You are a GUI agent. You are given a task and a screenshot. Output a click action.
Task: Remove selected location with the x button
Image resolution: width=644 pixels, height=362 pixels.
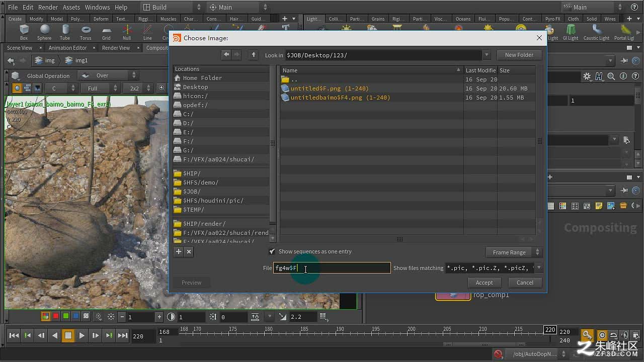coord(189,252)
